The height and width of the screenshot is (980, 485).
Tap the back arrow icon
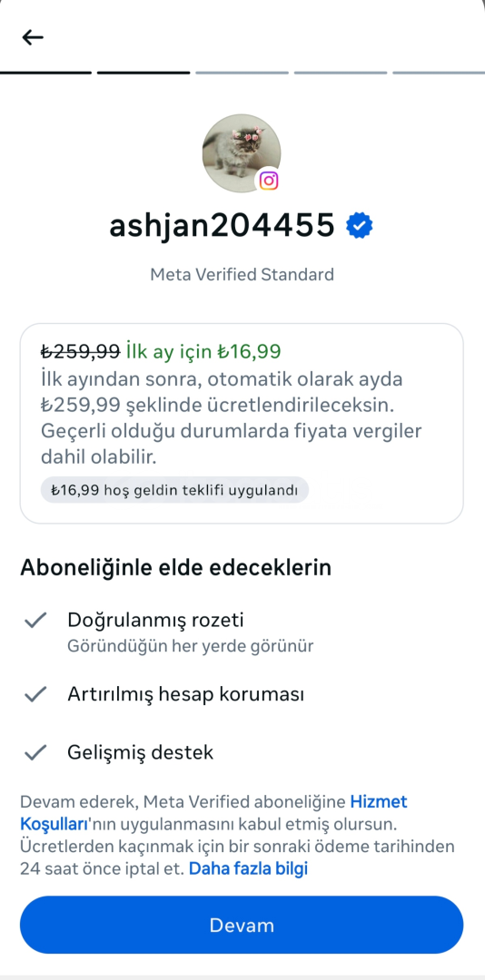coord(33,37)
